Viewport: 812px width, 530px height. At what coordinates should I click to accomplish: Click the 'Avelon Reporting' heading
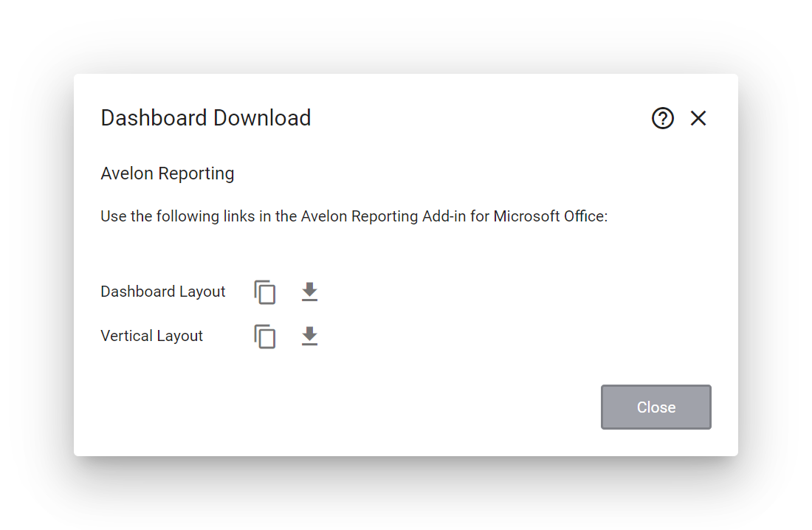click(168, 173)
